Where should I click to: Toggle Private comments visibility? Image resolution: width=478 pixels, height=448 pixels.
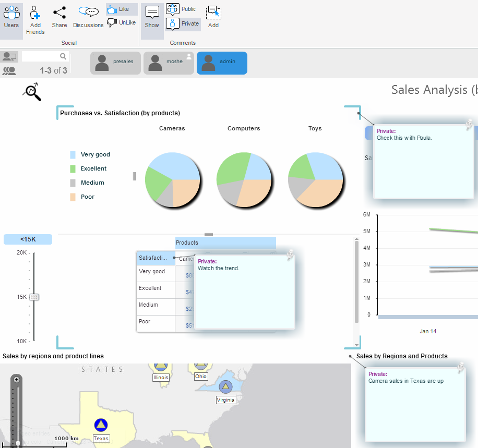point(183,23)
